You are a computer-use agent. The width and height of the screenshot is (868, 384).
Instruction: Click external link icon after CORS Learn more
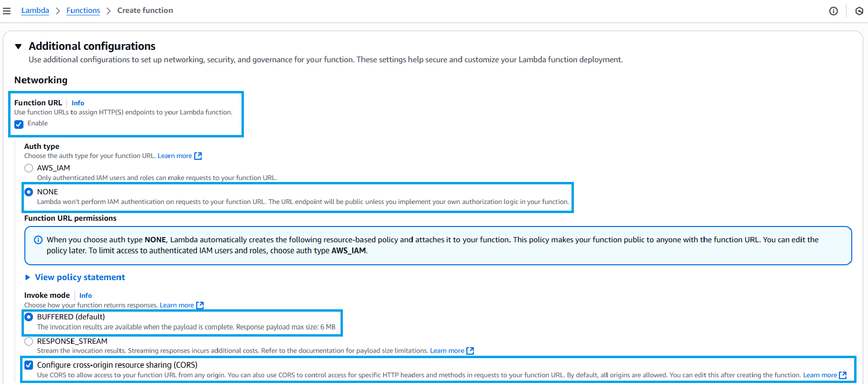pos(843,375)
